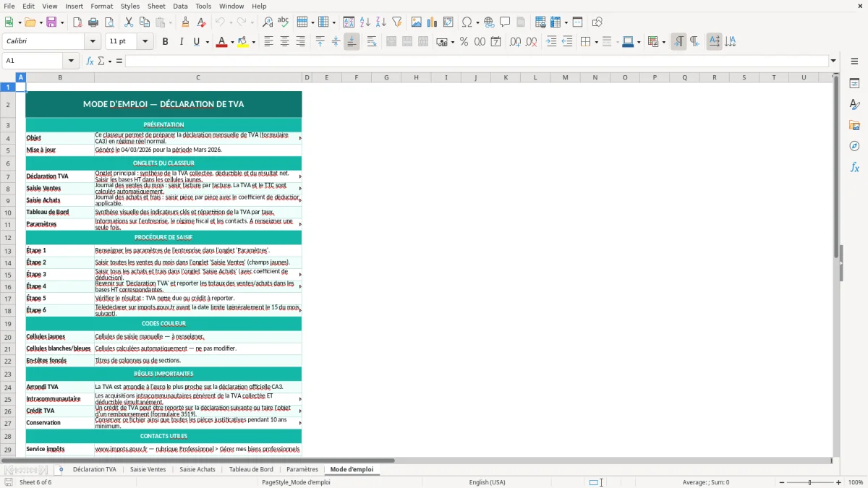This screenshot has width=868, height=488.
Task: Open Function Wizard next to Name Box
Action: click(90, 61)
